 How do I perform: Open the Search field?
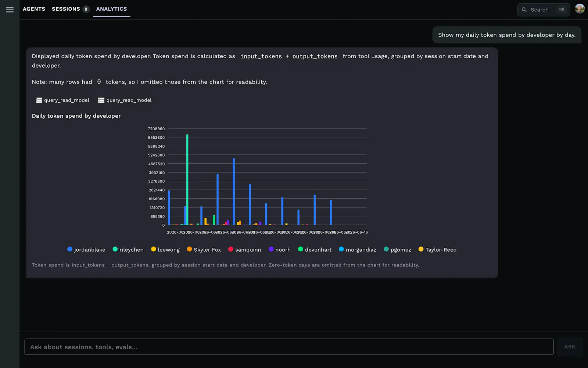(544, 10)
